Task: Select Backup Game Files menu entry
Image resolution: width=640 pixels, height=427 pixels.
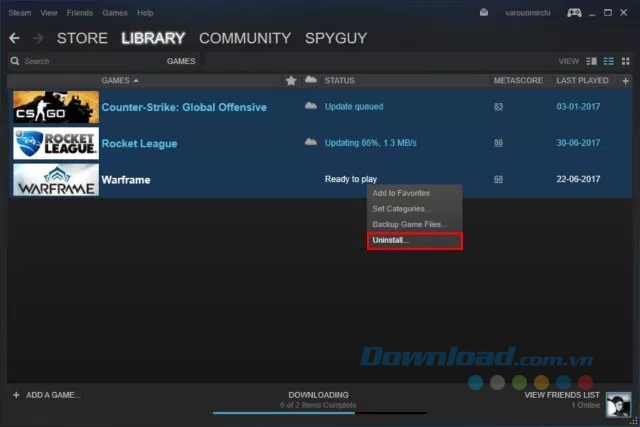Action: [409, 224]
